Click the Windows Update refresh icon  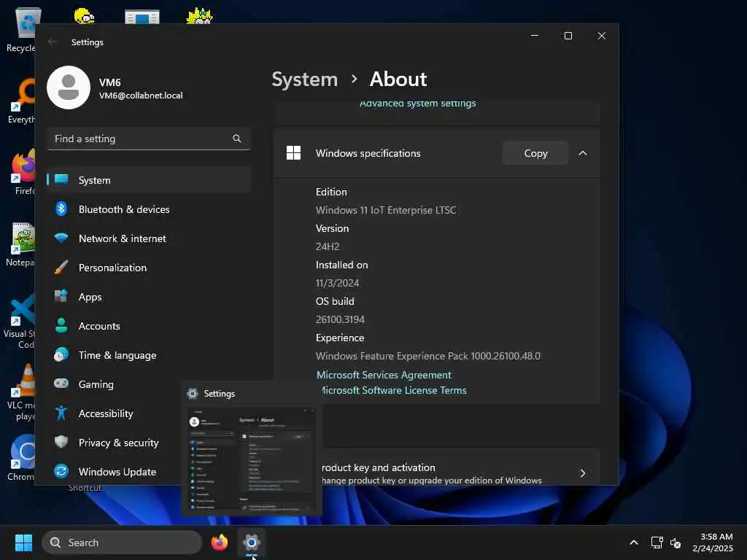(61, 471)
